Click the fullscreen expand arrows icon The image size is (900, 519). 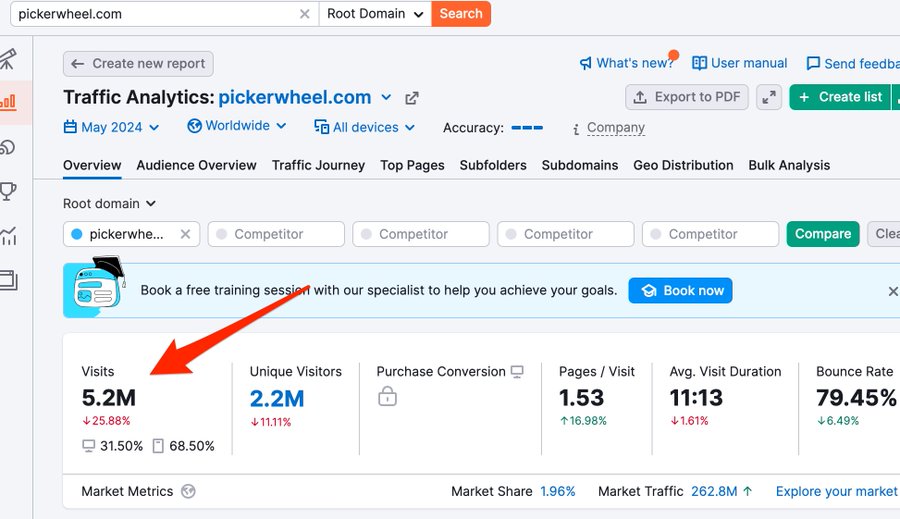[769, 97]
